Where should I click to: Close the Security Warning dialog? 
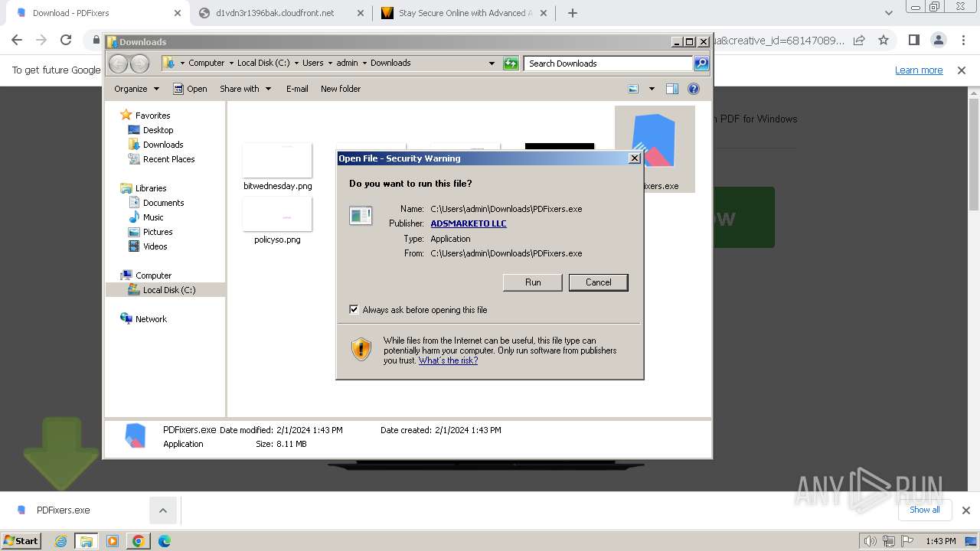634,158
